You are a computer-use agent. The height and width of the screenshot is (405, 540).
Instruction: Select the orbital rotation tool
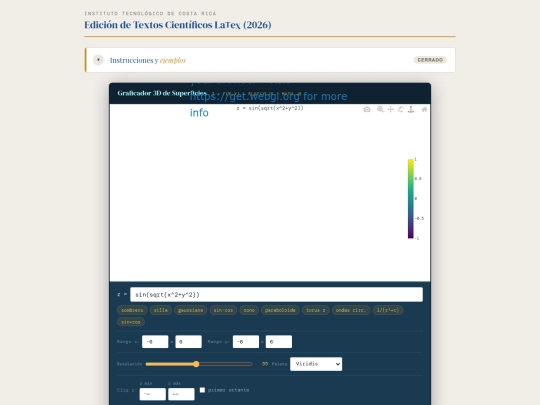click(x=401, y=110)
